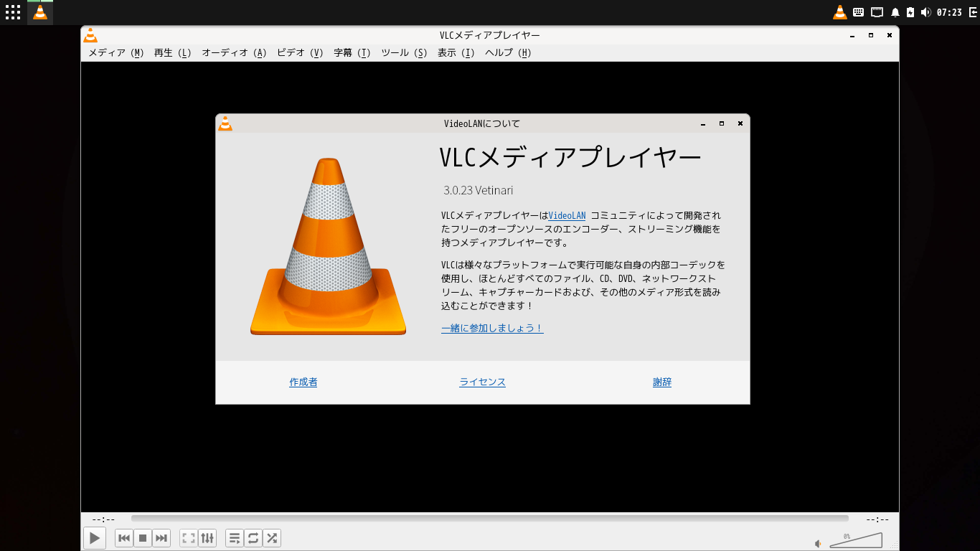Viewport: 980px width, 551px height.
Task: Close the main VLCメディアプレイヤー window
Action: pyautogui.click(x=890, y=35)
